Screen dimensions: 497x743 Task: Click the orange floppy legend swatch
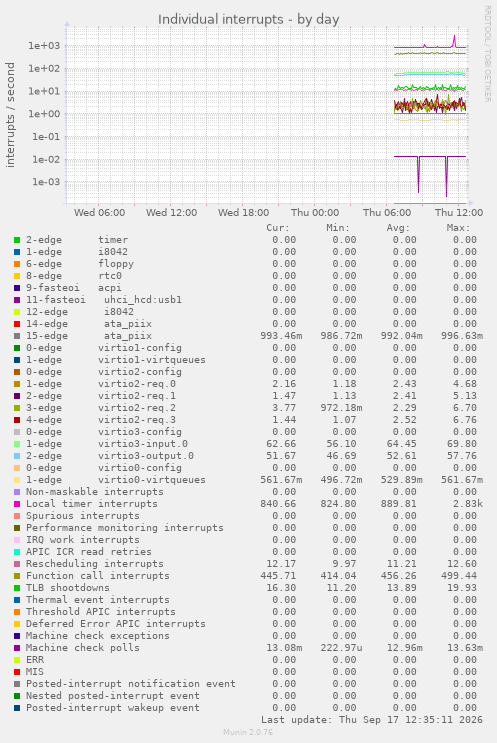pyautogui.click(x=17, y=264)
